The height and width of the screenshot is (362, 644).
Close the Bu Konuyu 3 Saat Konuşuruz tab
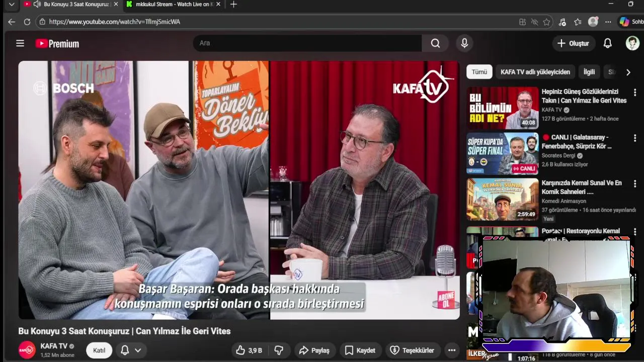click(x=116, y=5)
